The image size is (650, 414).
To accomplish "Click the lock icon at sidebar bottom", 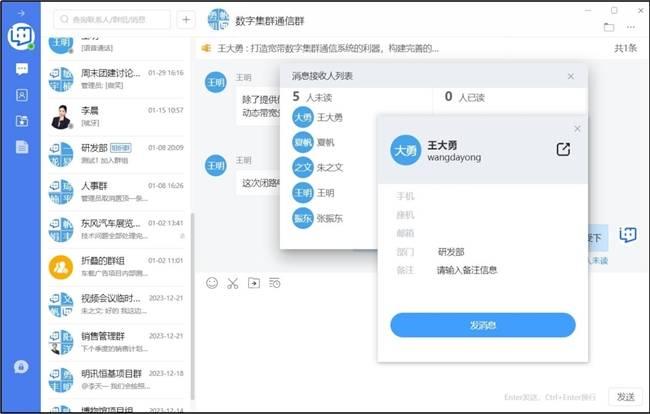I will (21, 367).
